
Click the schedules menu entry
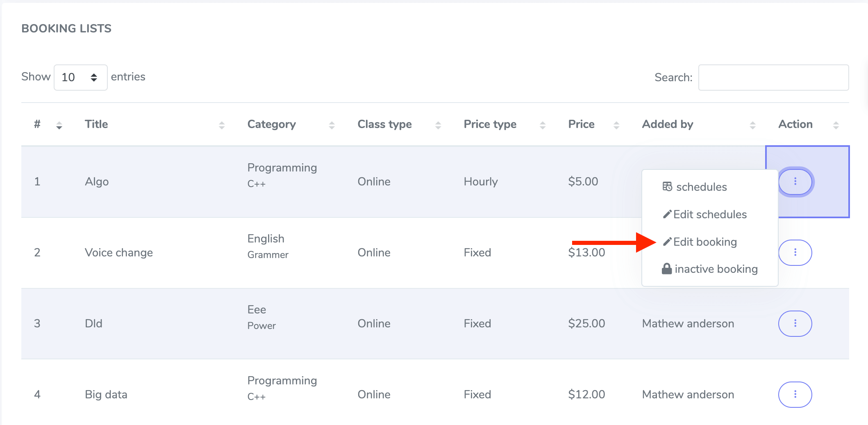click(x=701, y=187)
